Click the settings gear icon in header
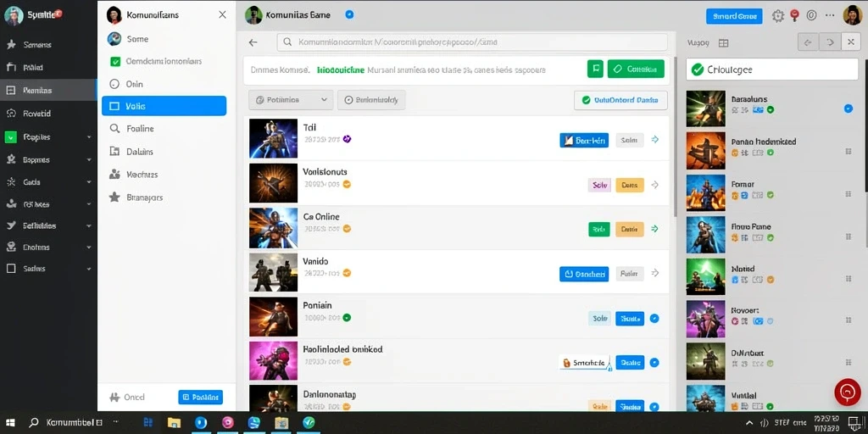Viewport: 868px width, 434px height. 778,16
